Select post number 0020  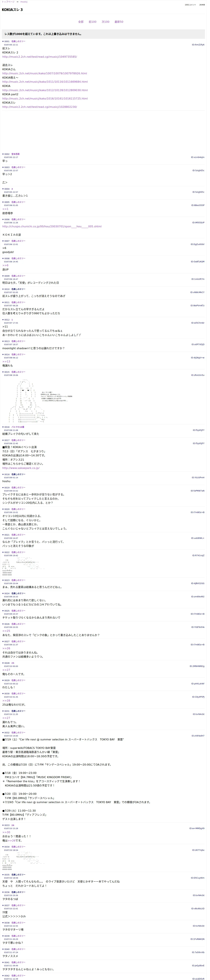point(7,509)
